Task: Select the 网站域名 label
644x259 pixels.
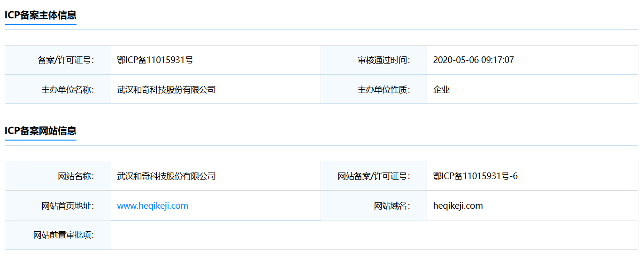Action: 392,206
